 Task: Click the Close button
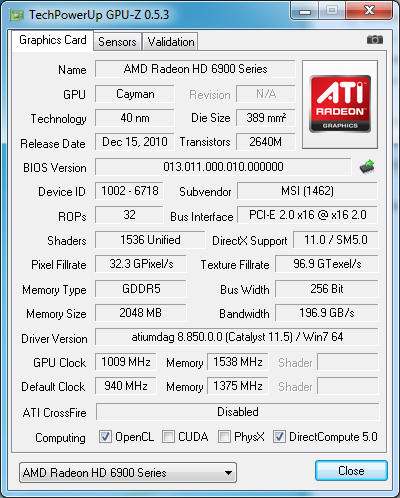pyautogui.click(x=351, y=471)
